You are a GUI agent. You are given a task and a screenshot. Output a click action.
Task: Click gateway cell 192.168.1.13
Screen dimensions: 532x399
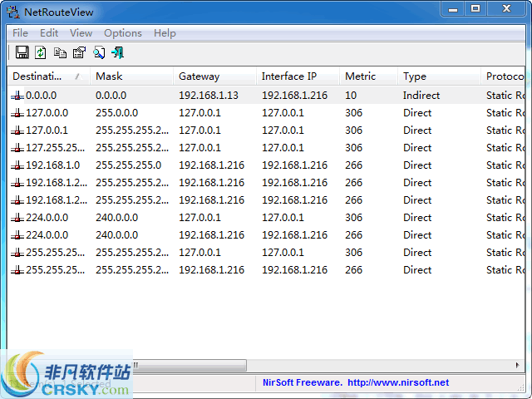(209, 96)
